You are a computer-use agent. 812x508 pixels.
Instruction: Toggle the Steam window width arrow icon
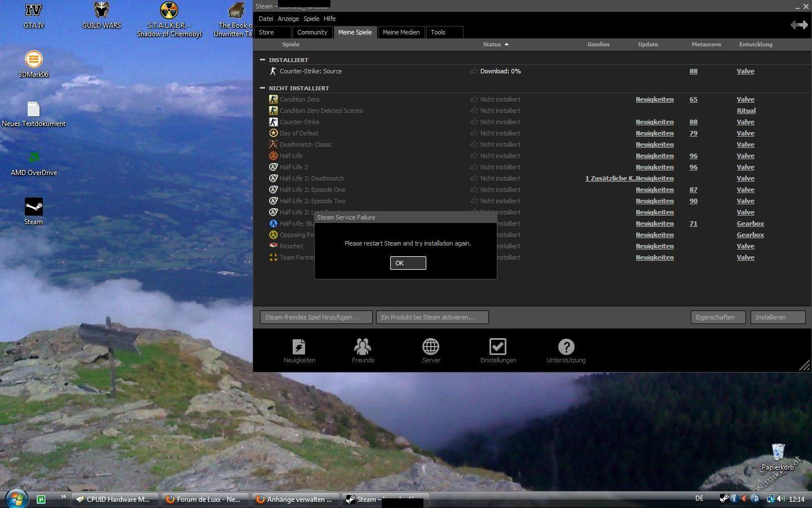coord(799,25)
